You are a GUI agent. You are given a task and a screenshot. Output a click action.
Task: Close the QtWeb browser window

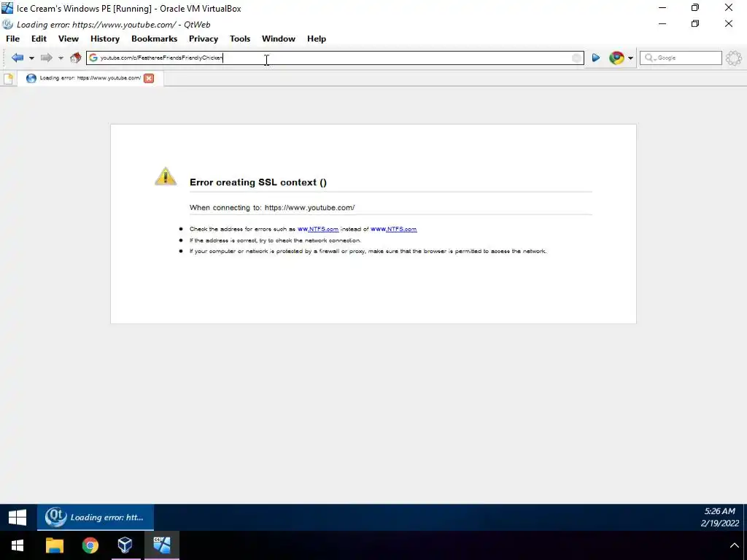coord(729,23)
